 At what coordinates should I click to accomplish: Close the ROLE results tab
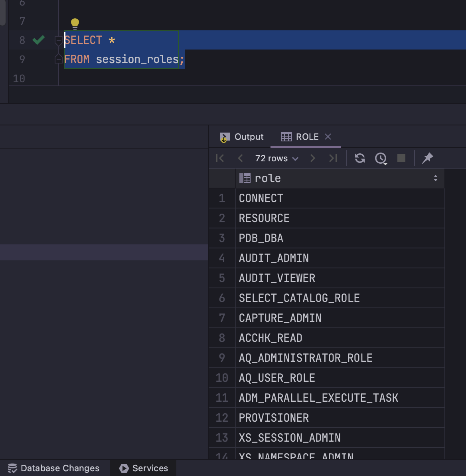click(328, 137)
